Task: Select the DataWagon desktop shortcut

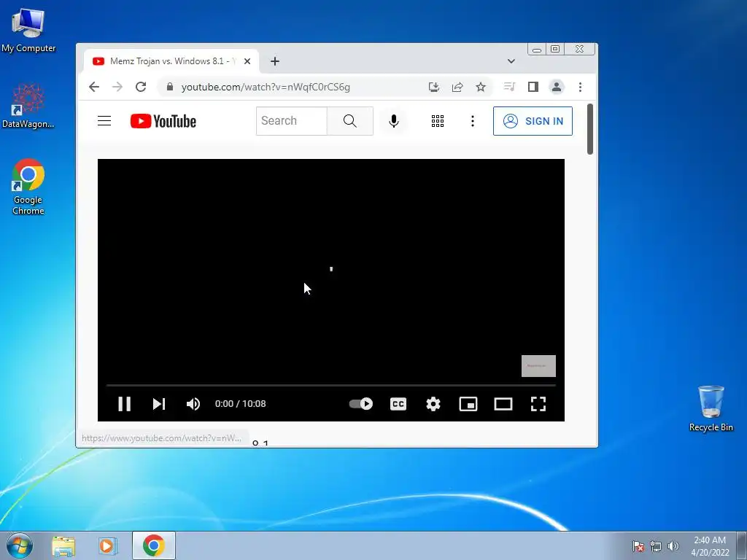Action: 28,106
